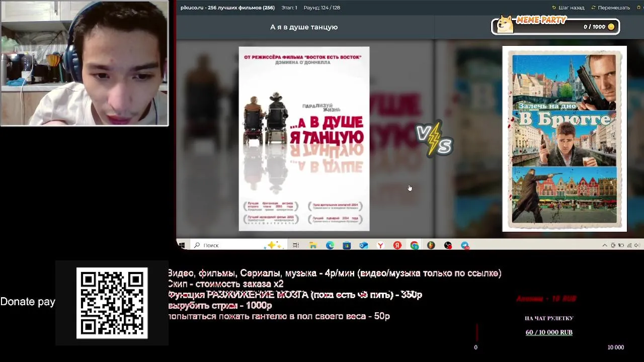Open Yandex Browser with the yellow Y icon

pyautogui.click(x=380, y=245)
